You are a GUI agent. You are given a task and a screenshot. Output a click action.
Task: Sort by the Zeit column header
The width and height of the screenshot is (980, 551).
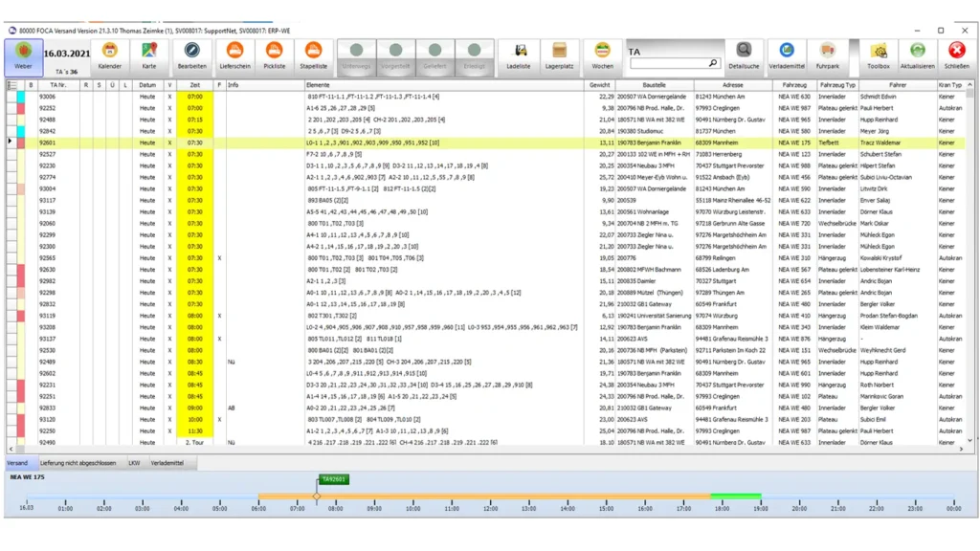[194, 85]
